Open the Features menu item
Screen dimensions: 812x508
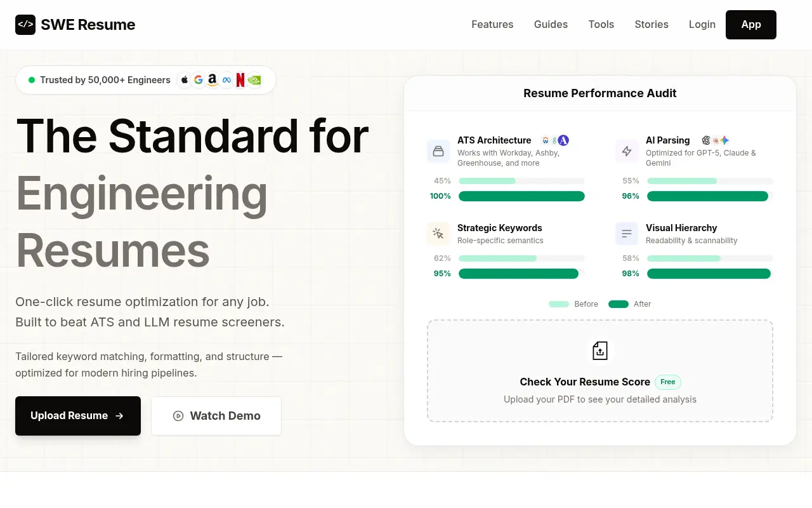coord(492,25)
